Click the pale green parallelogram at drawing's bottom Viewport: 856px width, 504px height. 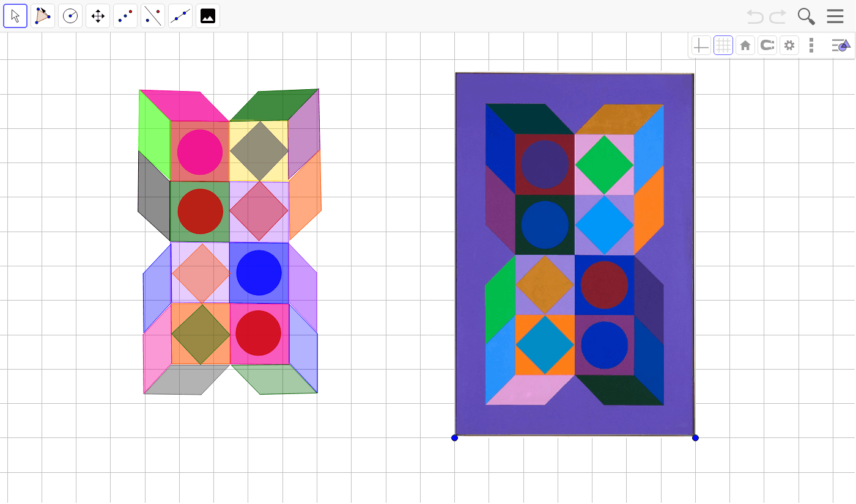coord(274,379)
